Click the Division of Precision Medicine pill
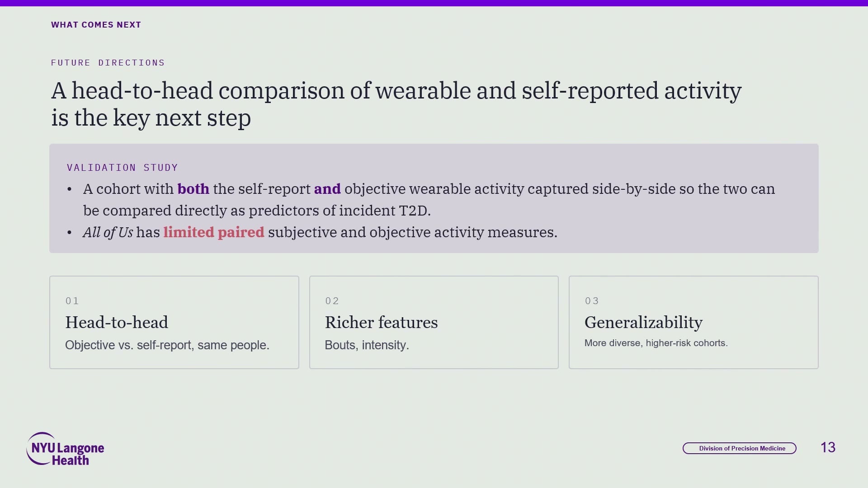868x488 pixels. pyautogui.click(x=739, y=448)
